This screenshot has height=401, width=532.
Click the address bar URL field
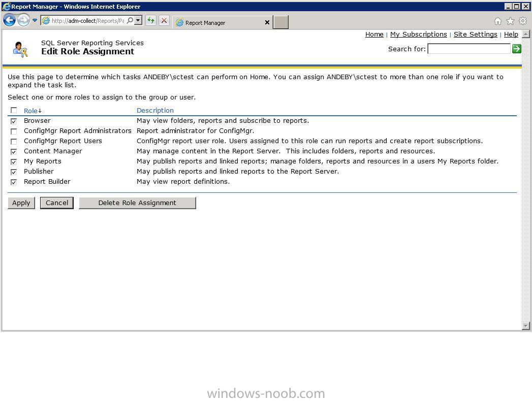click(87, 21)
